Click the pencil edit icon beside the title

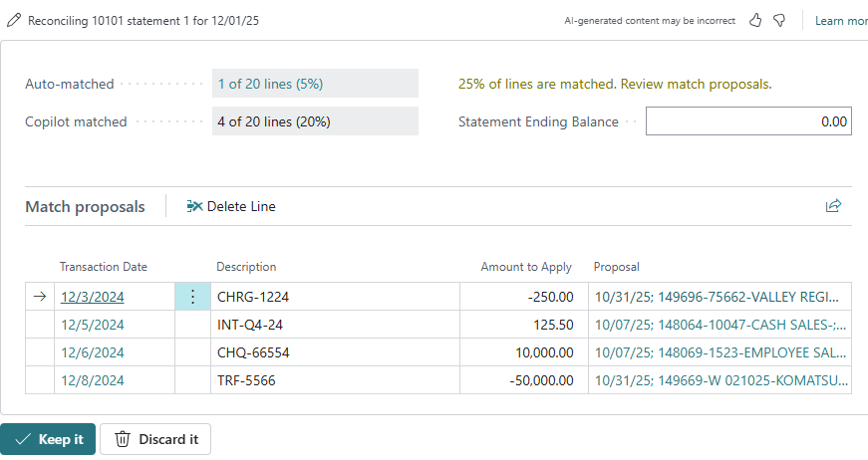tap(14, 20)
